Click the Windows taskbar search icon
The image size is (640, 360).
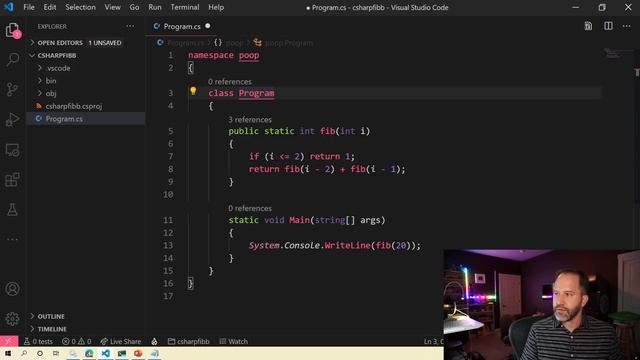24,353
